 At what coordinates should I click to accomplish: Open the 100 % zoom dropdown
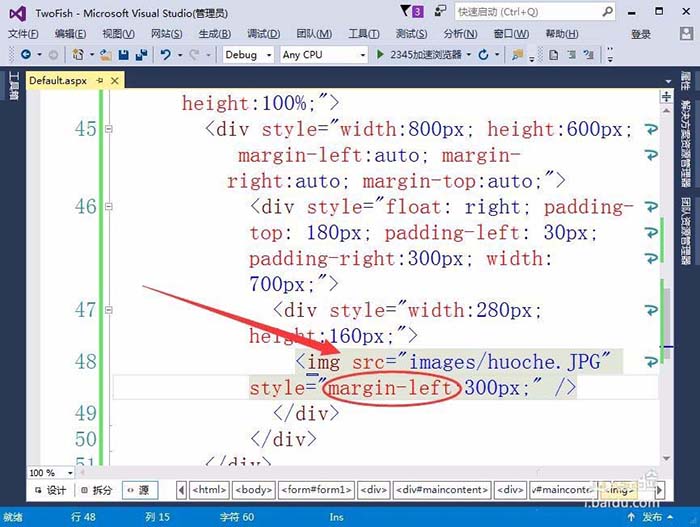tap(70, 473)
